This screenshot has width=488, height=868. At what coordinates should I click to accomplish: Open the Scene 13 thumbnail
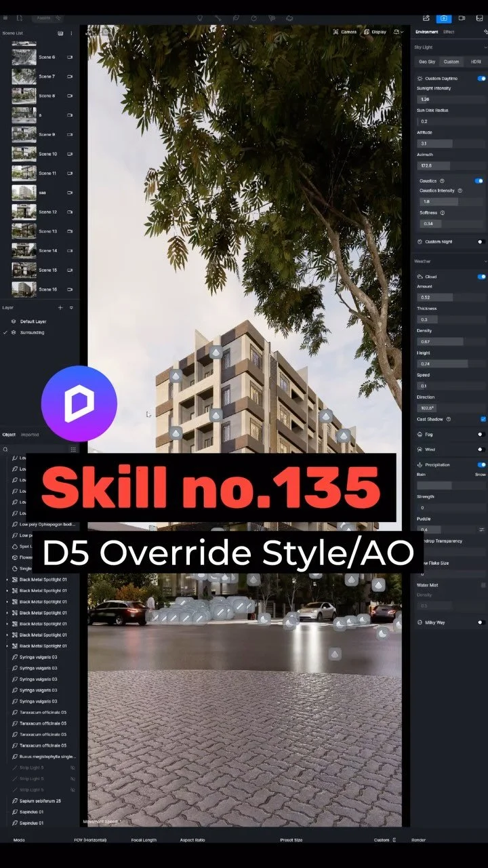pyautogui.click(x=24, y=231)
